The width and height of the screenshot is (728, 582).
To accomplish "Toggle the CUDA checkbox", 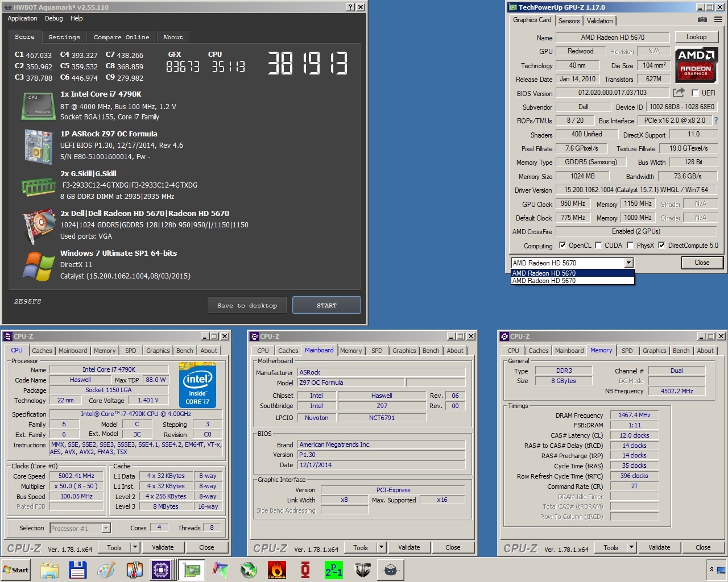I will point(598,246).
